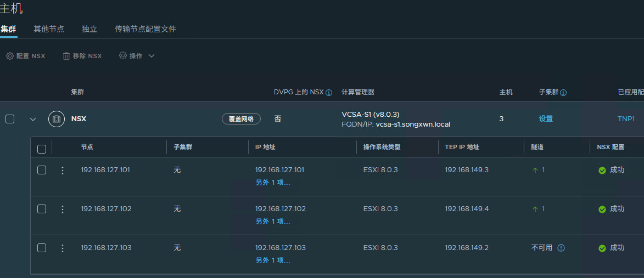Viewport: 644px width, 278px height.
Task: Open actions menu for node 192.168.127.101
Action: coord(63,171)
